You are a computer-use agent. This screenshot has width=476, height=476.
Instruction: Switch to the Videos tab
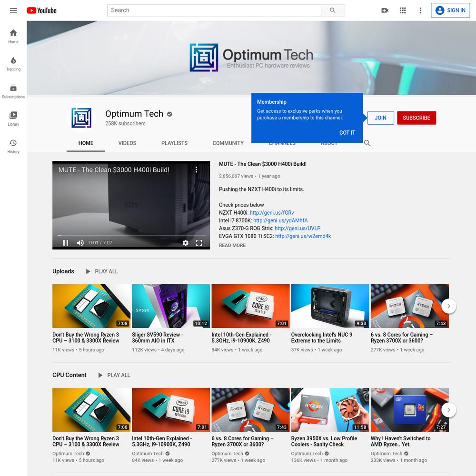(x=127, y=143)
